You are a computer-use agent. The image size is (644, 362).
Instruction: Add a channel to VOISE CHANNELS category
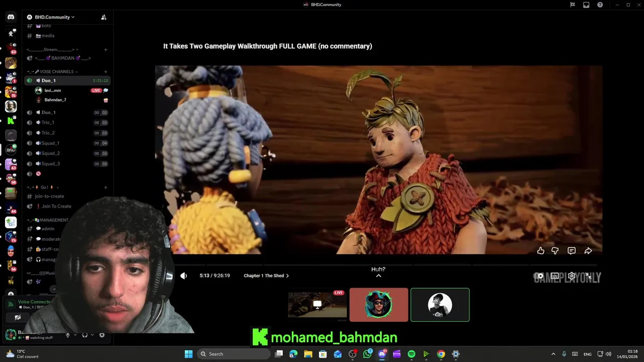(x=106, y=71)
